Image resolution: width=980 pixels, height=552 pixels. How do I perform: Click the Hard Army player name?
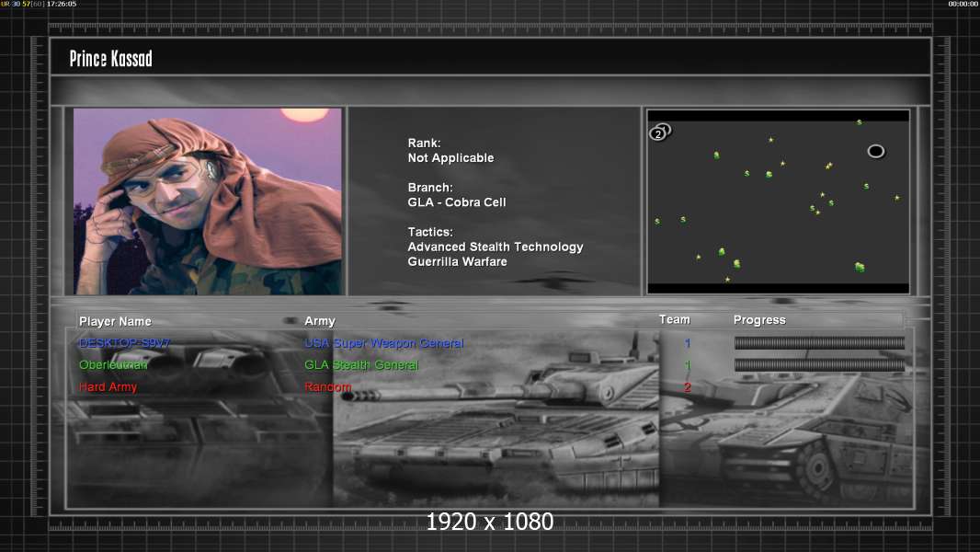(x=108, y=387)
